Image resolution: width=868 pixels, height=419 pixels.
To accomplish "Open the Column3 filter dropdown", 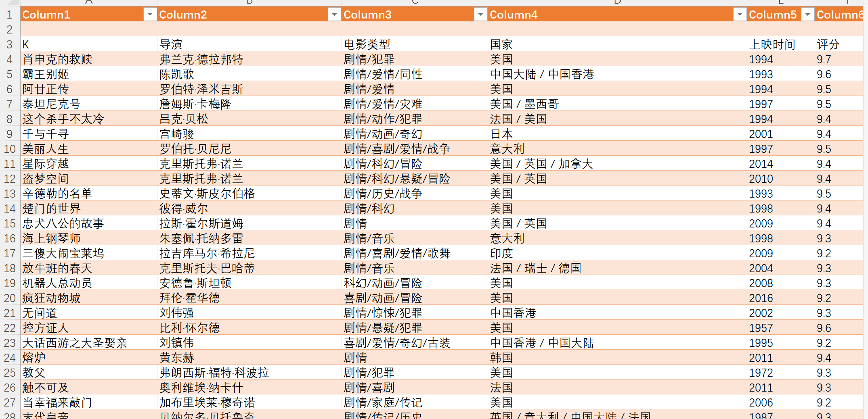I will pyautogui.click(x=480, y=15).
